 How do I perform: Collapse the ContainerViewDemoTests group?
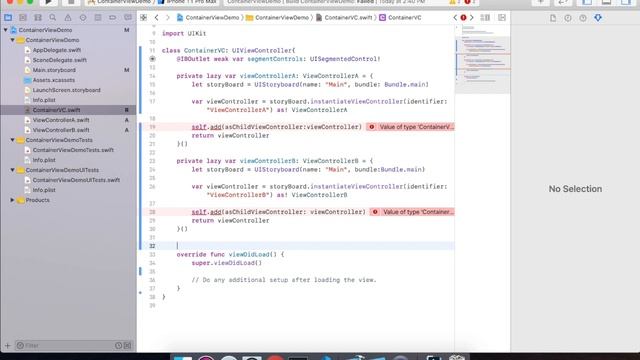tap(13, 140)
